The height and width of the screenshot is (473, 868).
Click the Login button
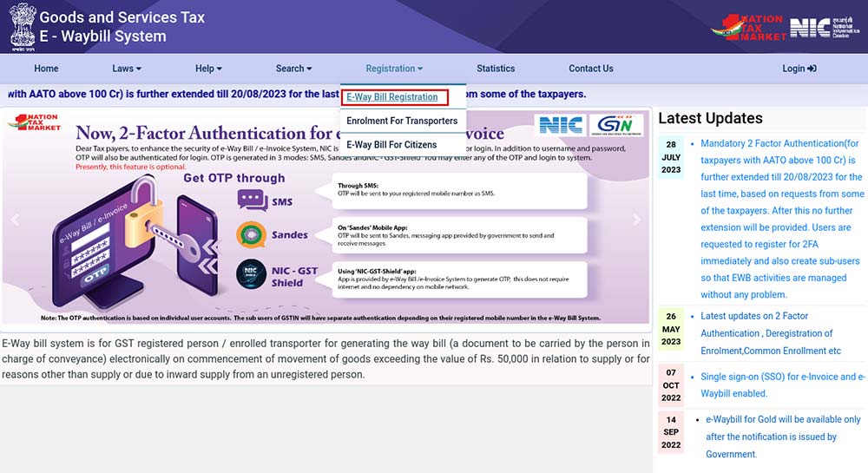[x=799, y=69]
